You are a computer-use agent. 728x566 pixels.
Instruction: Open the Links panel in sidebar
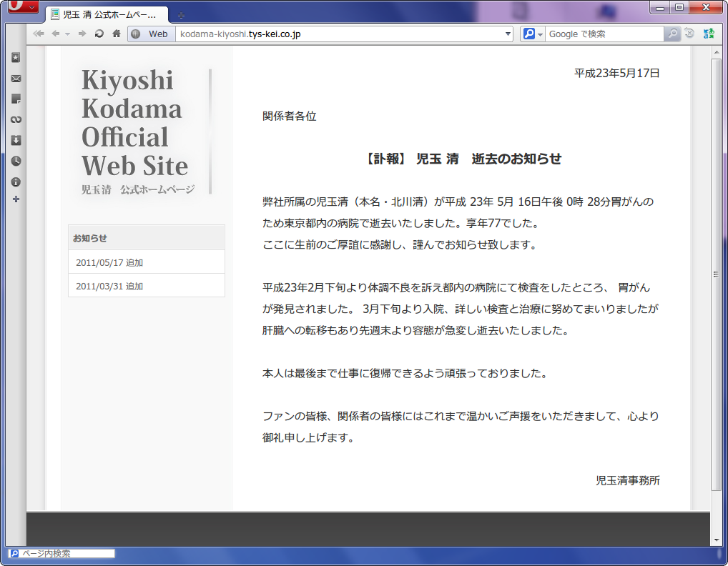coord(16,119)
